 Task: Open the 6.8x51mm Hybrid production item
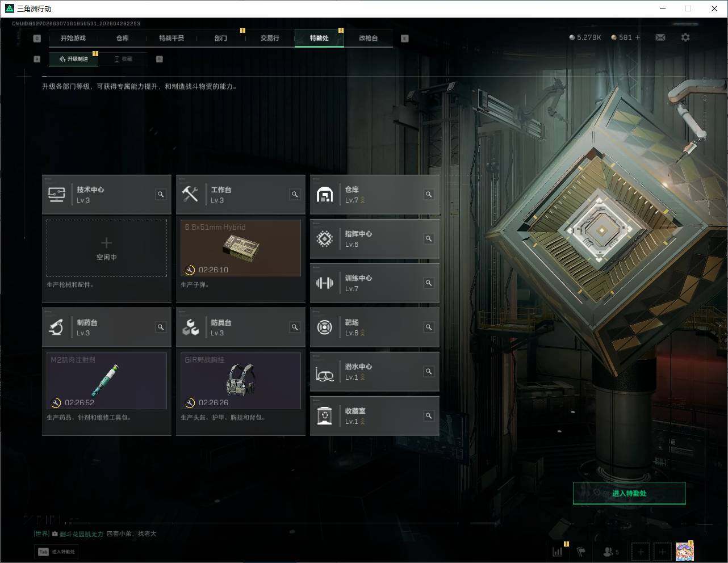point(241,248)
